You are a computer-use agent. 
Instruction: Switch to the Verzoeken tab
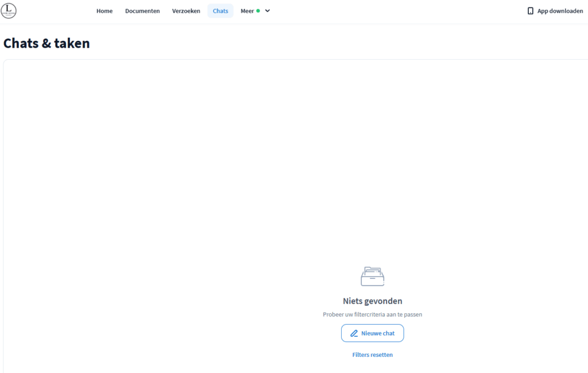186,11
